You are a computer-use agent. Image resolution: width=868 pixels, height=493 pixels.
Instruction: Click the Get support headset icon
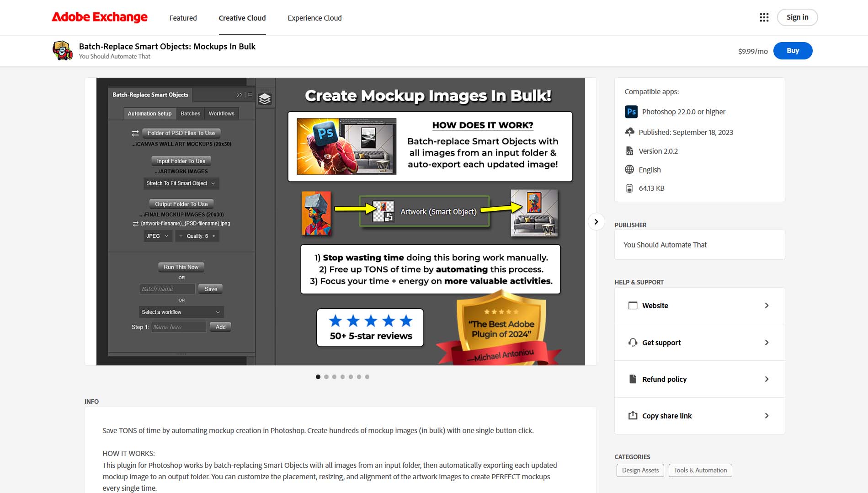(x=633, y=342)
